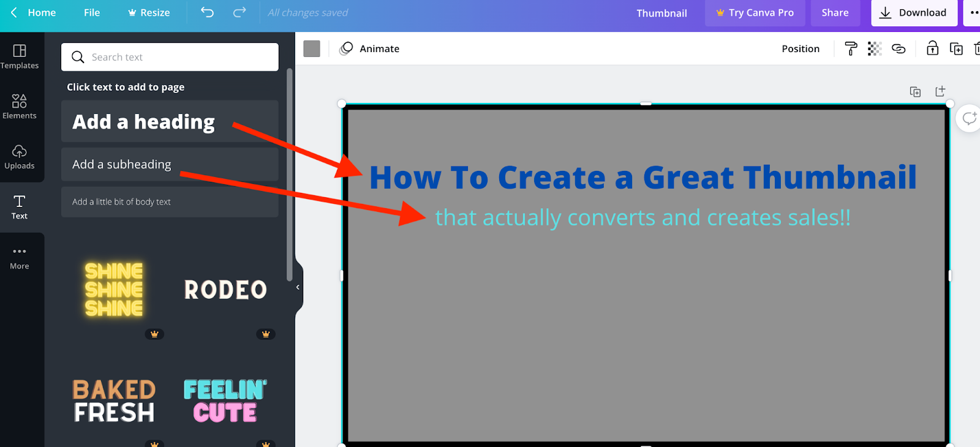Click the duplicate icon in toolbar

click(x=956, y=48)
